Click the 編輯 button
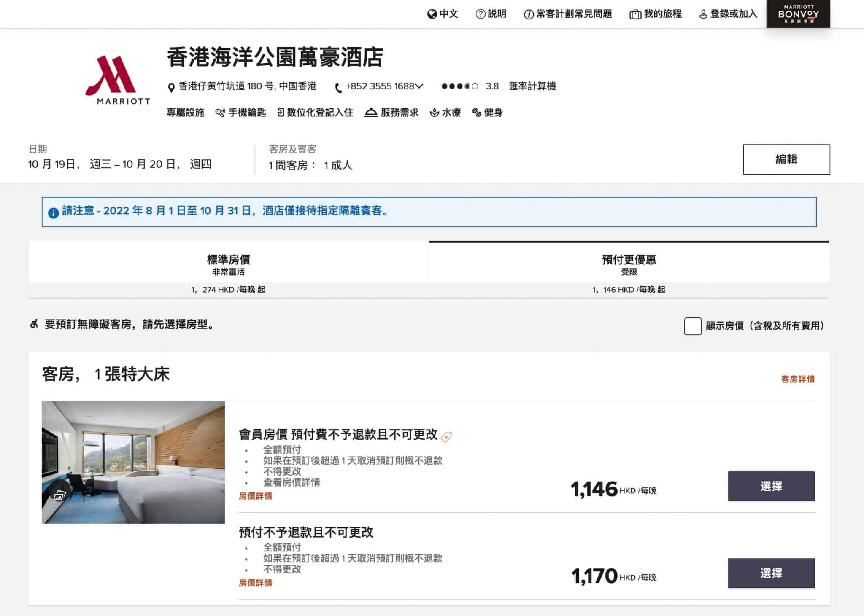The height and width of the screenshot is (616, 864). (x=786, y=159)
